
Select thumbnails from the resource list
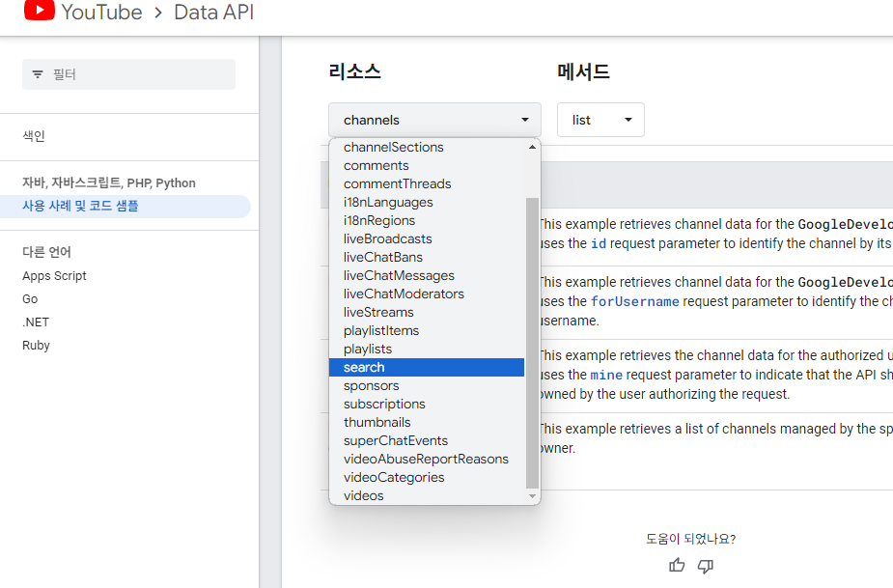(x=427, y=422)
